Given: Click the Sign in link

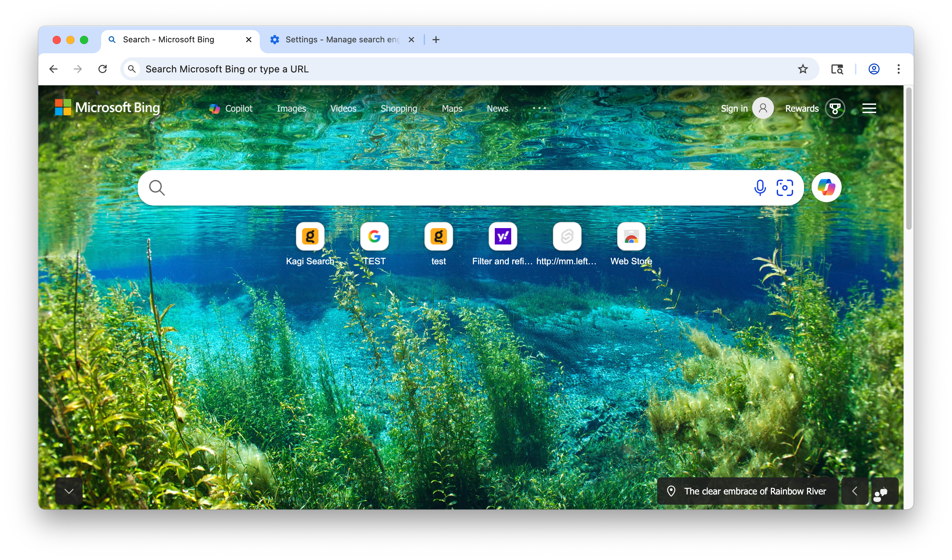Looking at the screenshot, I should [734, 109].
